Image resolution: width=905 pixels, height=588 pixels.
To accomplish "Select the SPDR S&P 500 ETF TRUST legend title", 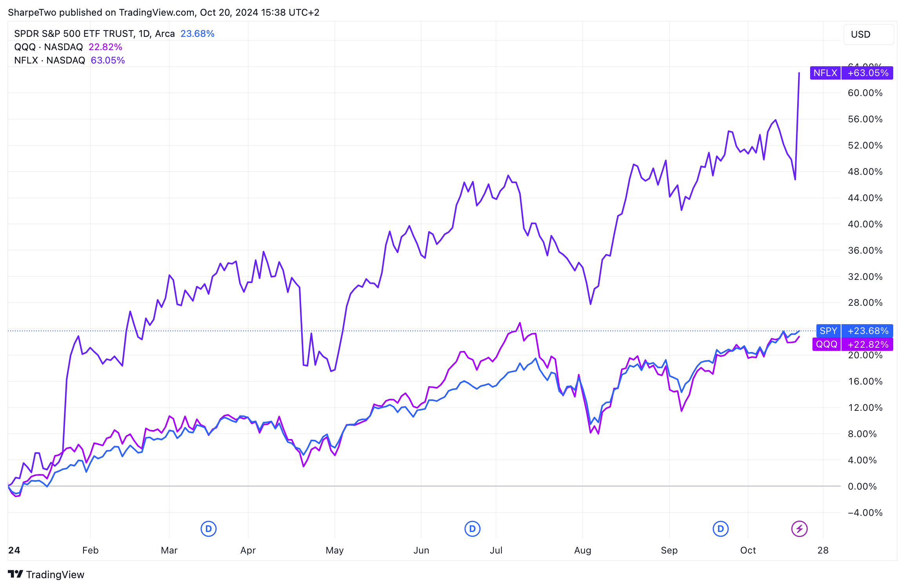I will pos(94,34).
